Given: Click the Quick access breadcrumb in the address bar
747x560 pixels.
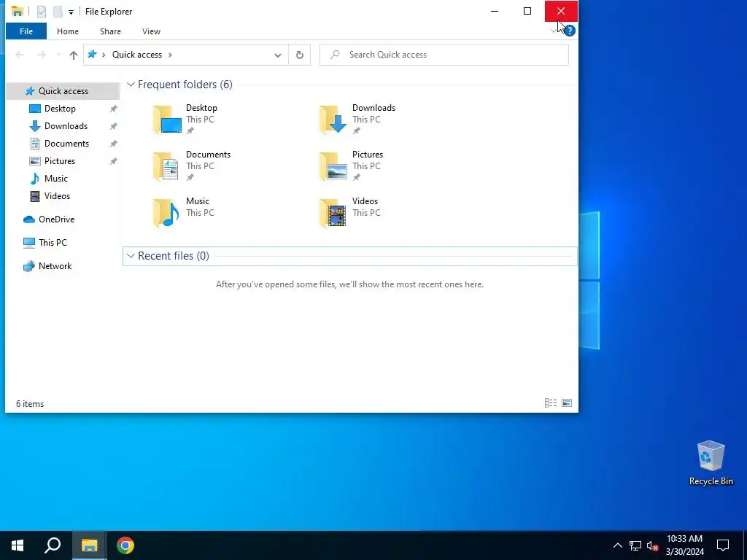Looking at the screenshot, I should pos(136,55).
